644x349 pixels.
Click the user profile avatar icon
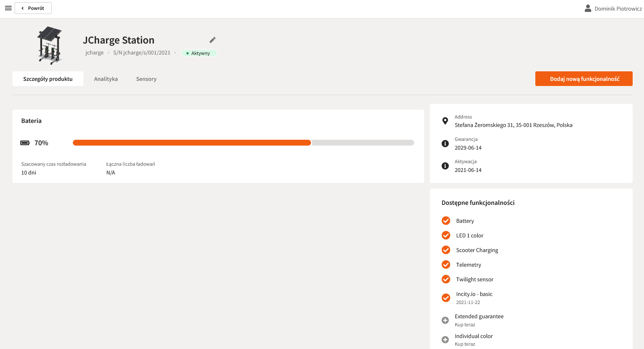tap(588, 8)
